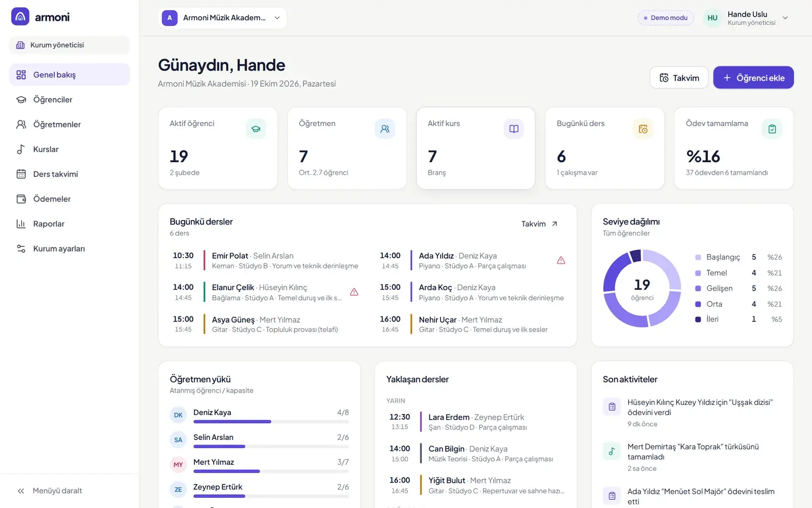Screen dimensions: 812x508
Task: Click the Öğrenci ekle button
Action: tap(753, 78)
